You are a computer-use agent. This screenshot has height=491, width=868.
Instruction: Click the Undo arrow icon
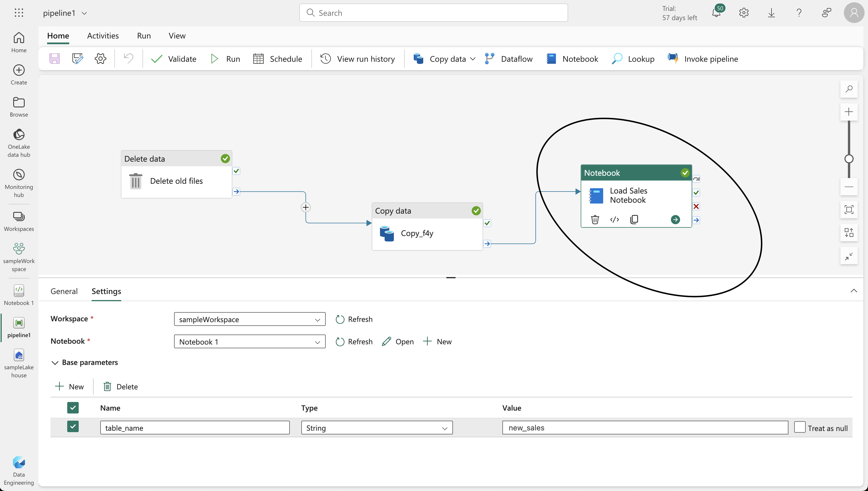tap(128, 59)
